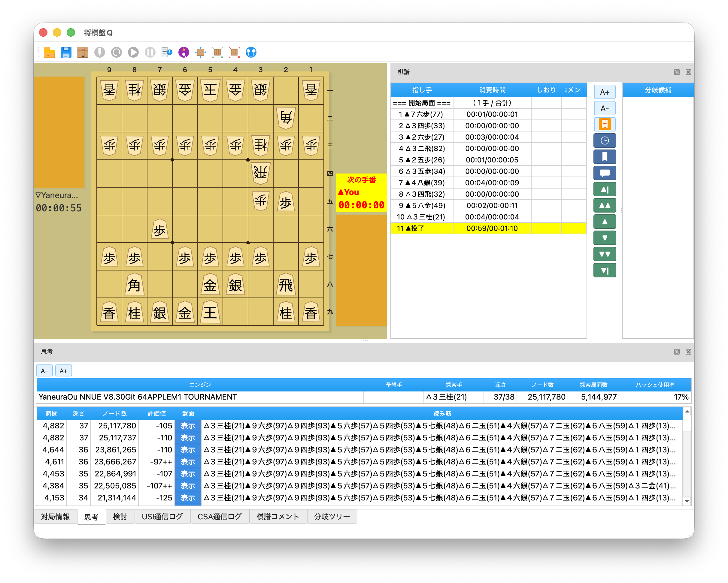Open the purple analysis search icon

point(184,52)
